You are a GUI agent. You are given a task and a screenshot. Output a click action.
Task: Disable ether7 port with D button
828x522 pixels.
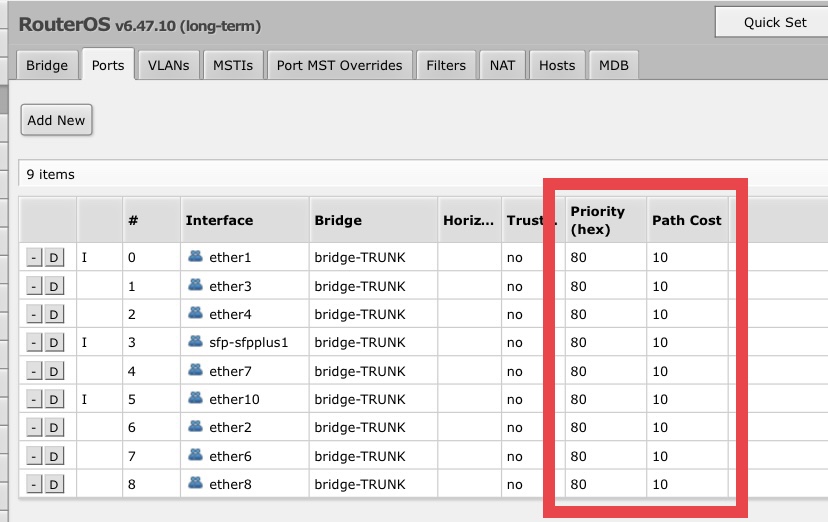tap(54, 371)
